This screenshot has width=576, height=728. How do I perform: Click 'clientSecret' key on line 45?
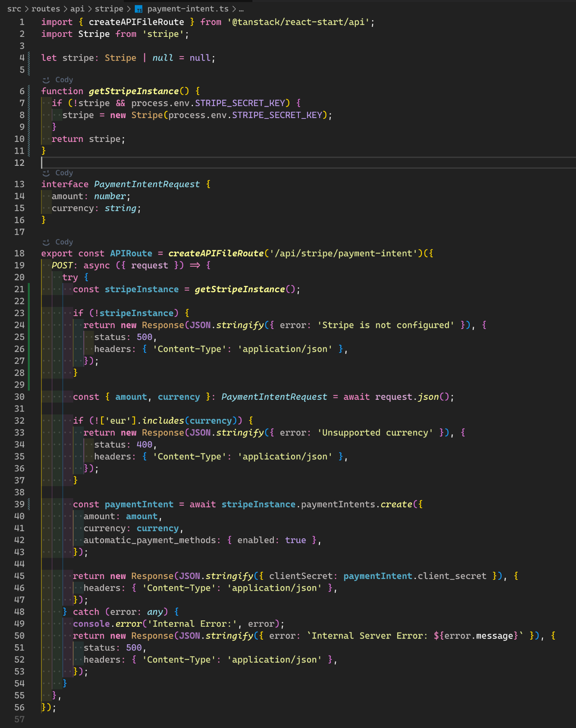click(x=301, y=576)
